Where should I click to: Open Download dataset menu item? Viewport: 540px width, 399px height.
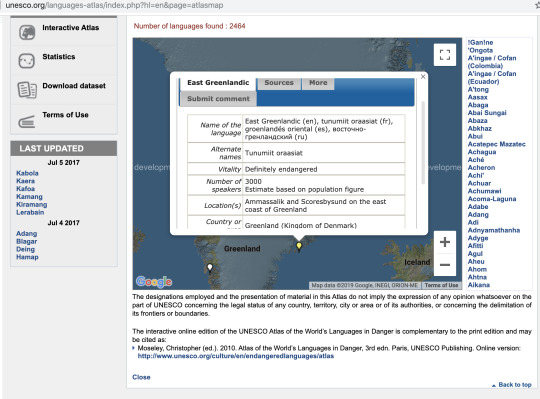tap(74, 86)
